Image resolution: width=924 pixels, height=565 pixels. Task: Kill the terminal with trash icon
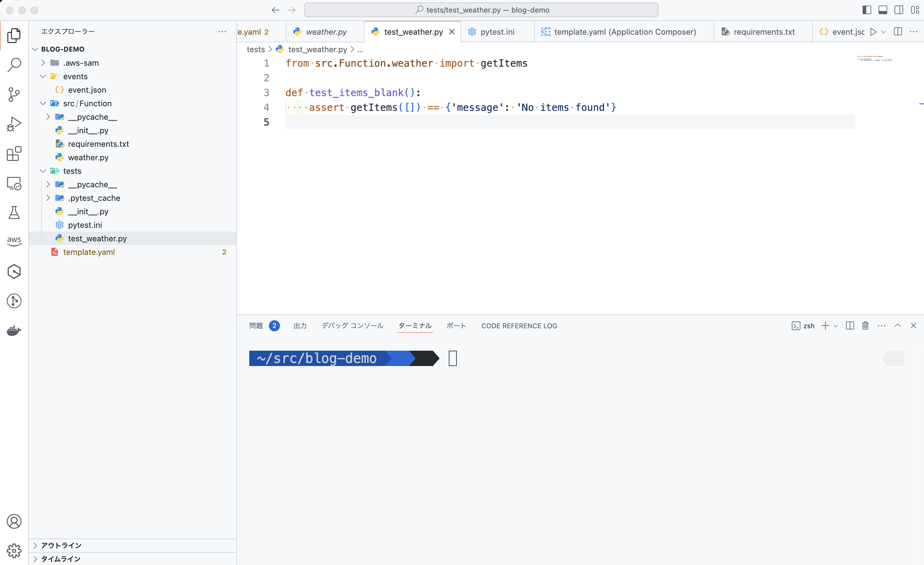[x=865, y=326]
